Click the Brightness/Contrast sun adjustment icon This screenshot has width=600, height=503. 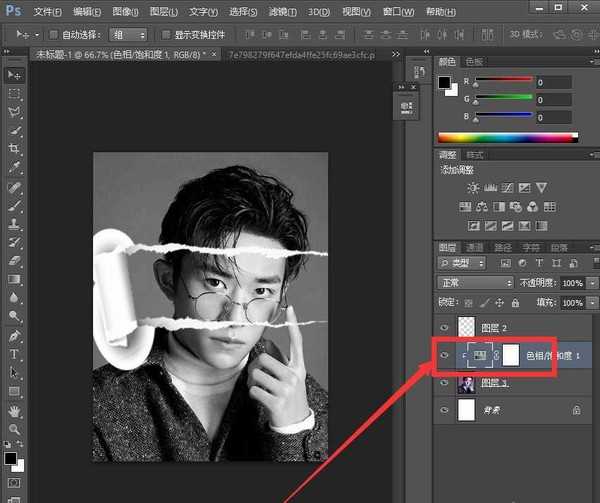[x=472, y=188]
